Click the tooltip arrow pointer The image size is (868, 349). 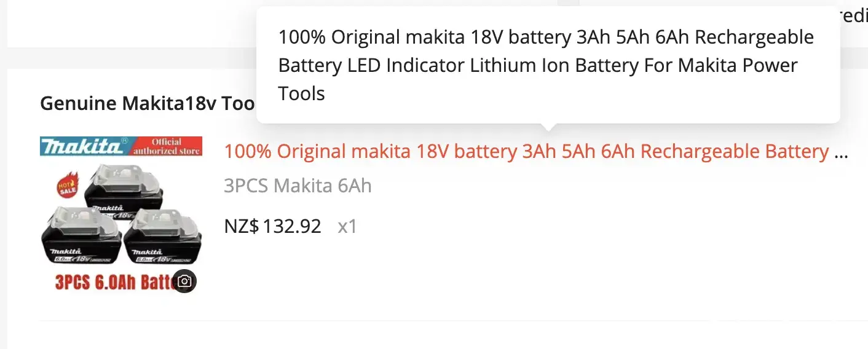[x=548, y=127]
